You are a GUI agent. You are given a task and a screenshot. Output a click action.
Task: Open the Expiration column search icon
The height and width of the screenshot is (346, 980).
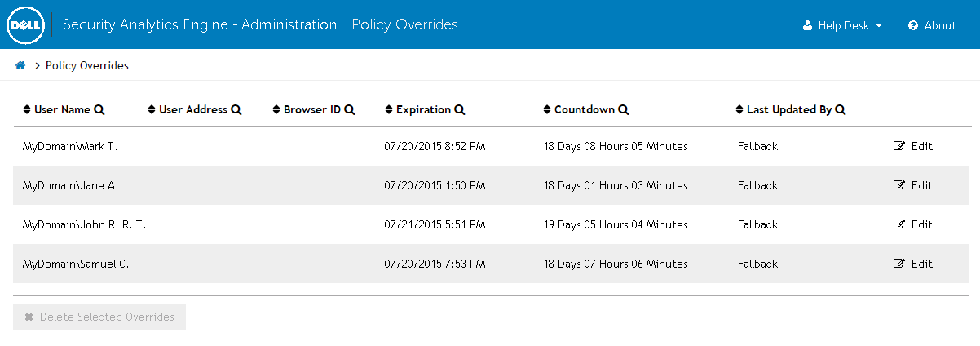[460, 109]
